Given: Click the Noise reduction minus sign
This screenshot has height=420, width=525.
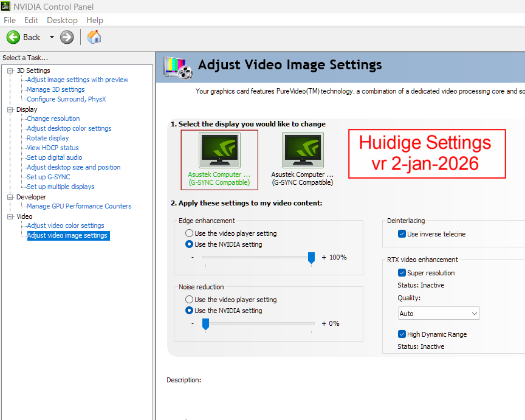Looking at the screenshot, I should tap(193, 323).
